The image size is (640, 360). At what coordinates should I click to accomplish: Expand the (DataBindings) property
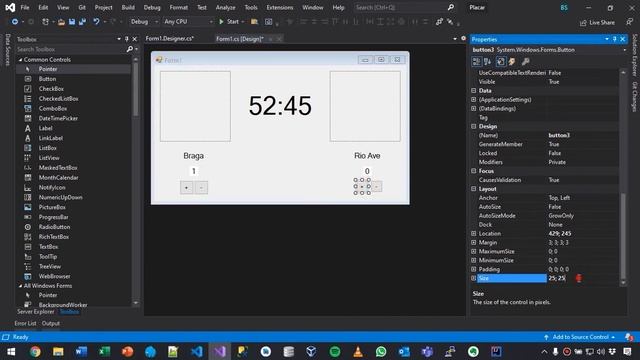(x=473, y=109)
